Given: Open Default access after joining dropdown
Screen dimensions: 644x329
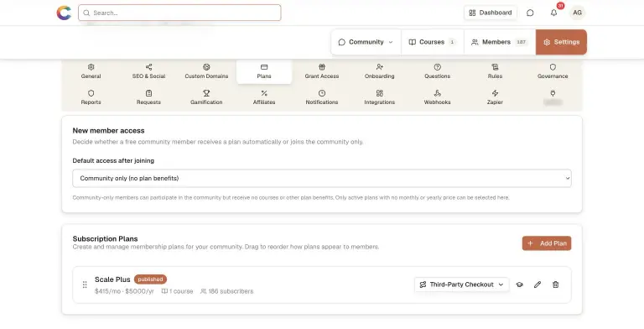Looking at the screenshot, I should pos(322,178).
